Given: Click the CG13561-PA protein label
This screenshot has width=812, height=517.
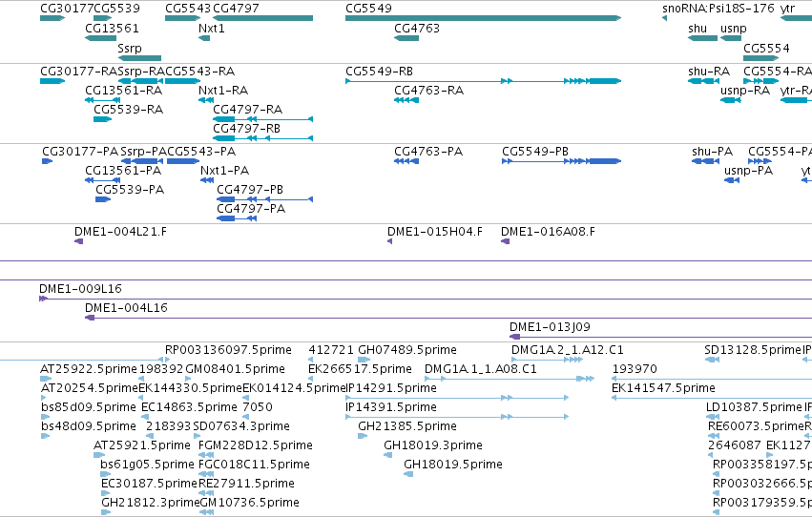Looking at the screenshot, I should tap(123, 171).
